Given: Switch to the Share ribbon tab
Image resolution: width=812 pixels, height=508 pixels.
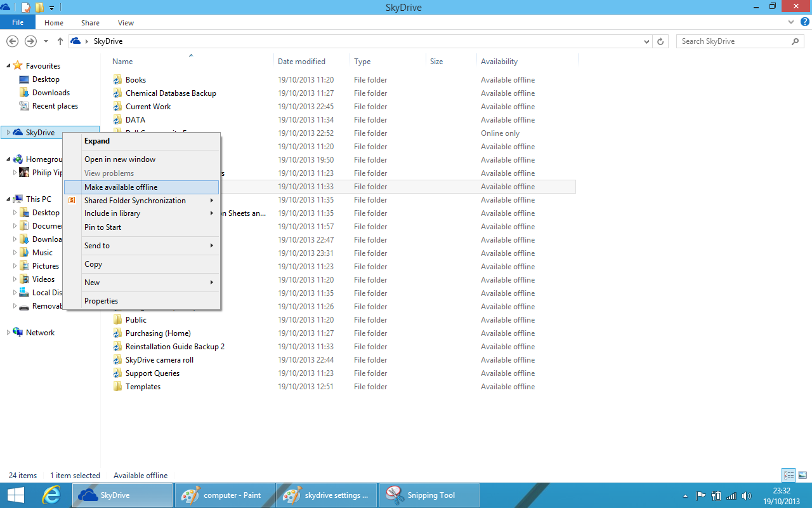Looking at the screenshot, I should (x=90, y=23).
